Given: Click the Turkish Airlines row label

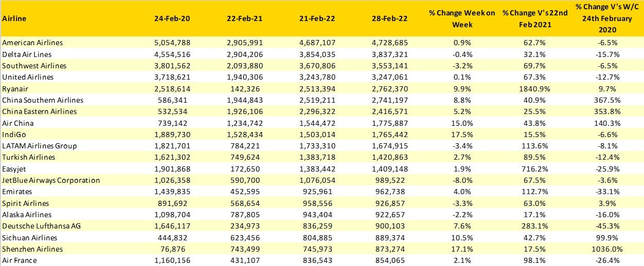Looking at the screenshot, I should (x=28, y=157).
